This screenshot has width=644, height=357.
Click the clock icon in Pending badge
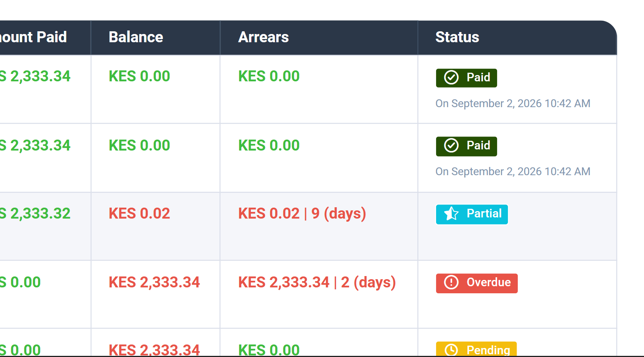(451, 350)
